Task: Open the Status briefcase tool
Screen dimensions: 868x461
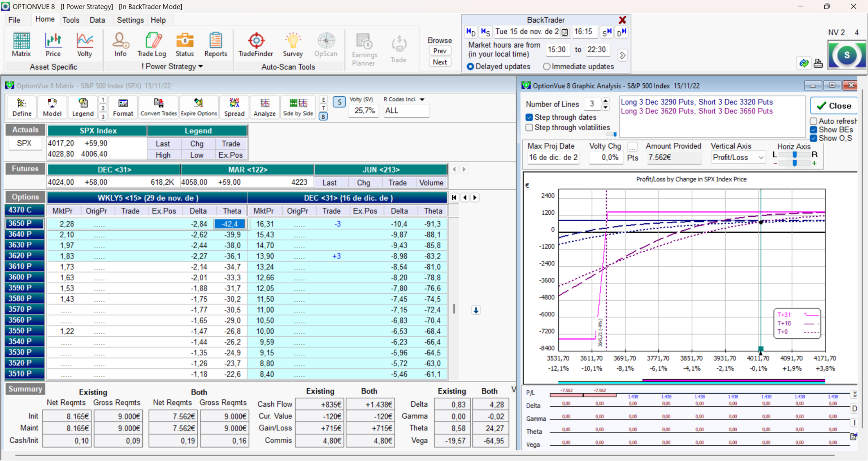Action: 185,45
